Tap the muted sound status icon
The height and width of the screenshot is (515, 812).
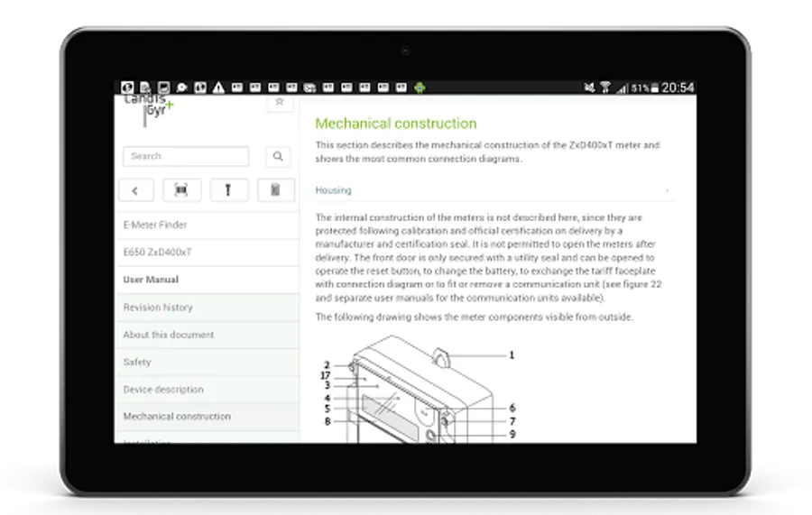tap(589, 87)
